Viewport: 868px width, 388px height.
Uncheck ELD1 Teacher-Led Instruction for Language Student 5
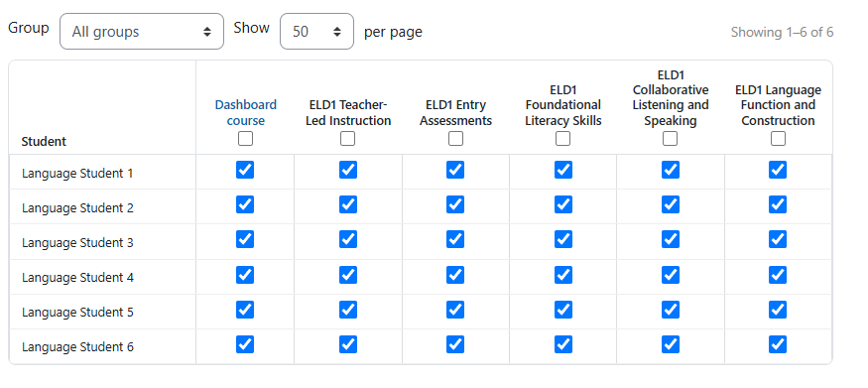point(348,310)
